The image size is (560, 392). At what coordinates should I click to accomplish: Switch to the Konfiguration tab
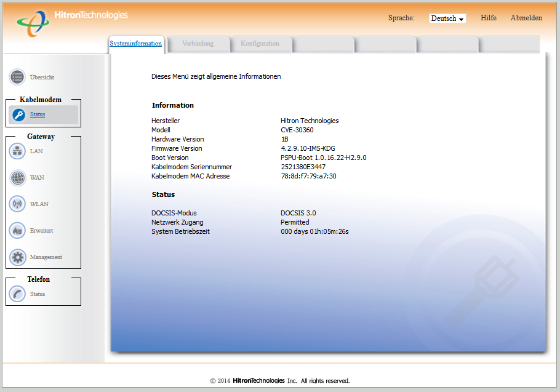(x=260, y=43)
